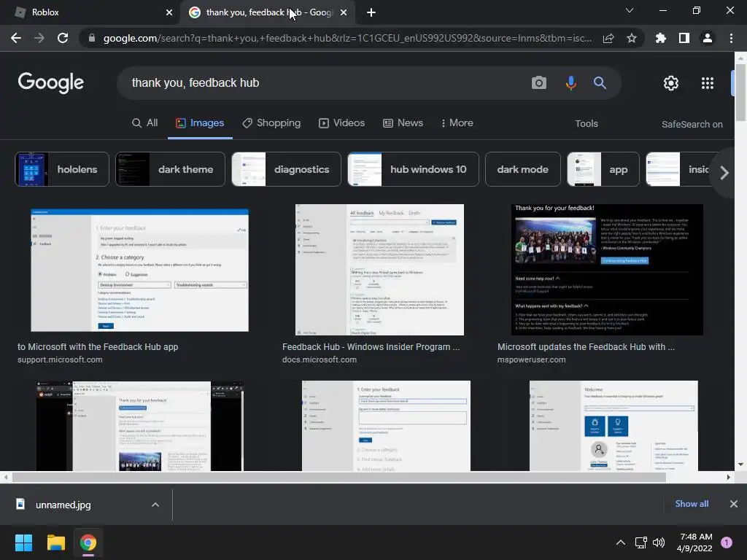Filter images by hub windows 10 chip
Screen dimensions: 747x560
[413, 169]
